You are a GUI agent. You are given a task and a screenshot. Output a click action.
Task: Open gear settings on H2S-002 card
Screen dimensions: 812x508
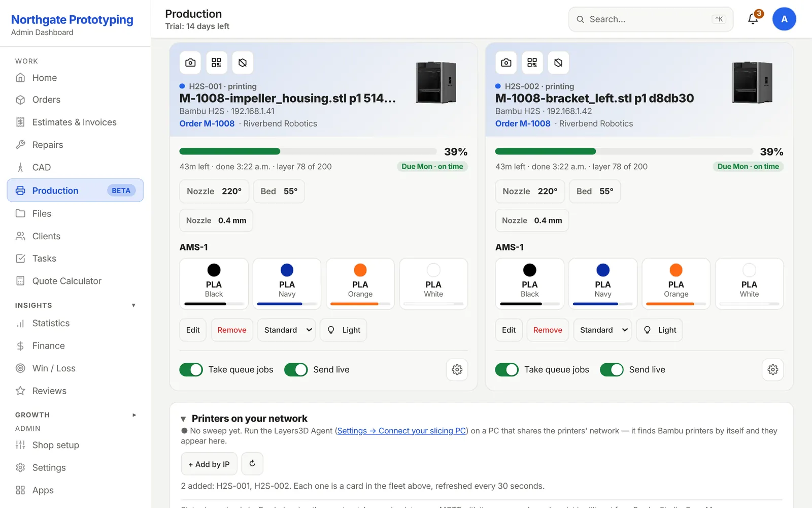pyautogui.click(x=772, y=369)
